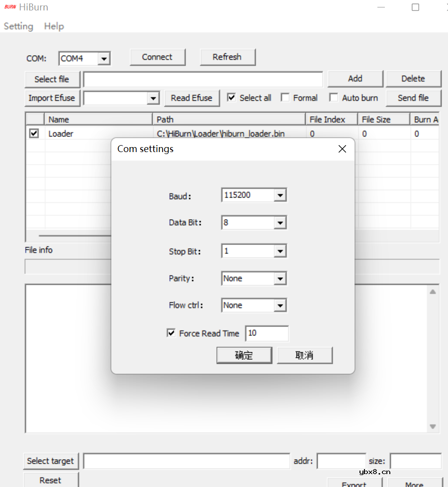This screenshot has height=487, width=448.
Task: Tick the Formal checkbox
Action: point(285,98)
